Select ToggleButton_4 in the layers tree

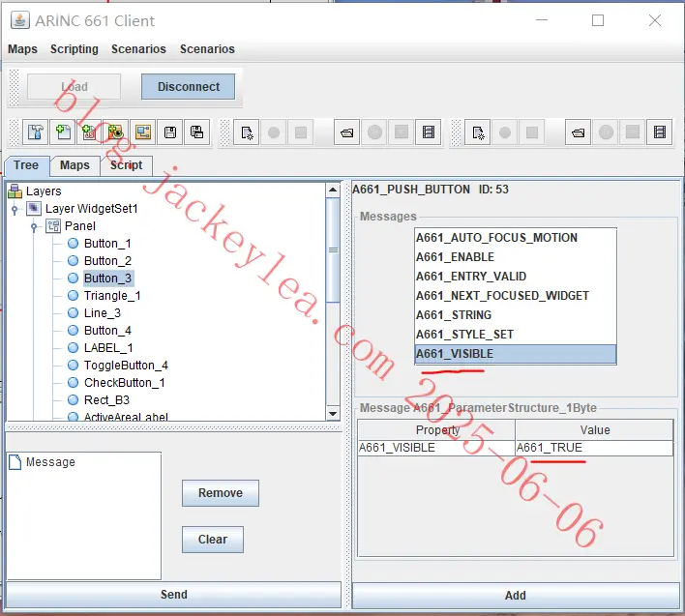point(126,365)
